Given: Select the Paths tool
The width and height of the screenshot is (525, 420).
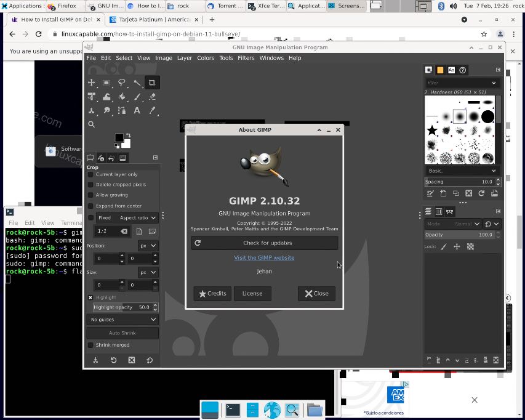Looking at the screenshot, I should [122, 110].
